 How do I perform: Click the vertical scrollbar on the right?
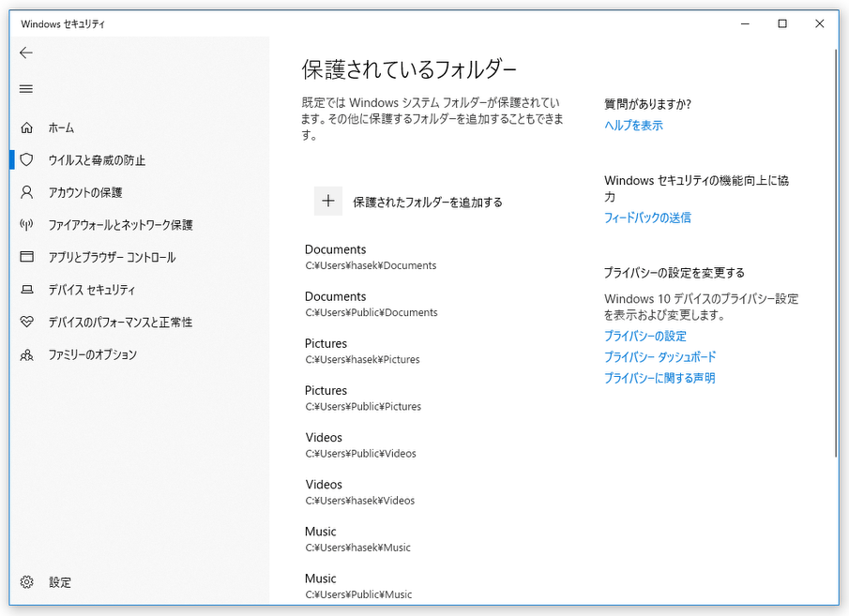coord(836,254)
